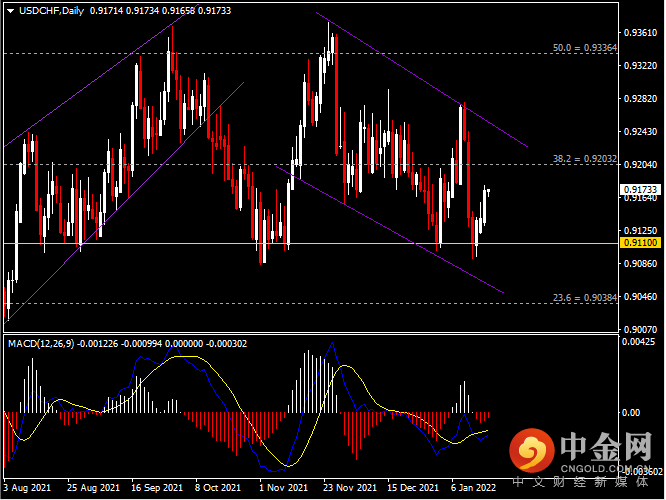The width and height of the screenshot is (666, 500).
Task: Select the 50.0 = 0.93364 Fibonacci label
Action: pyautogui.click(x=585, y=47)
